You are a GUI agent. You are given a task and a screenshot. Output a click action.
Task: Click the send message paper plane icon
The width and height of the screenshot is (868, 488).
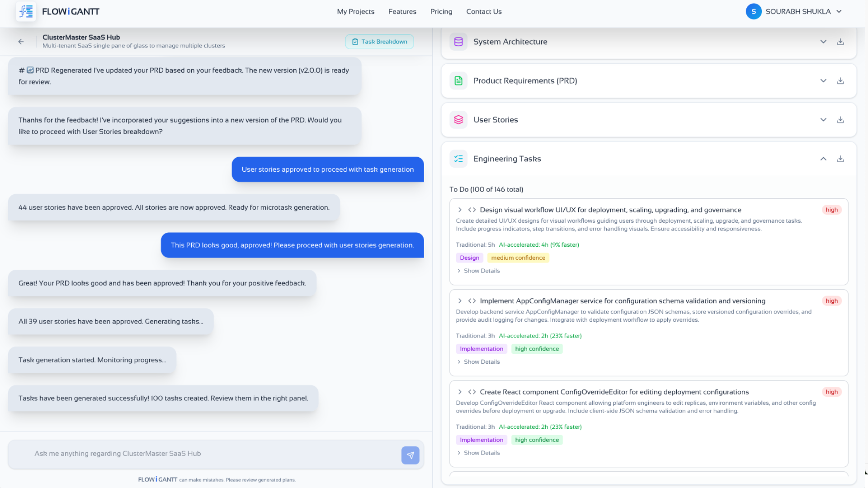410,455
